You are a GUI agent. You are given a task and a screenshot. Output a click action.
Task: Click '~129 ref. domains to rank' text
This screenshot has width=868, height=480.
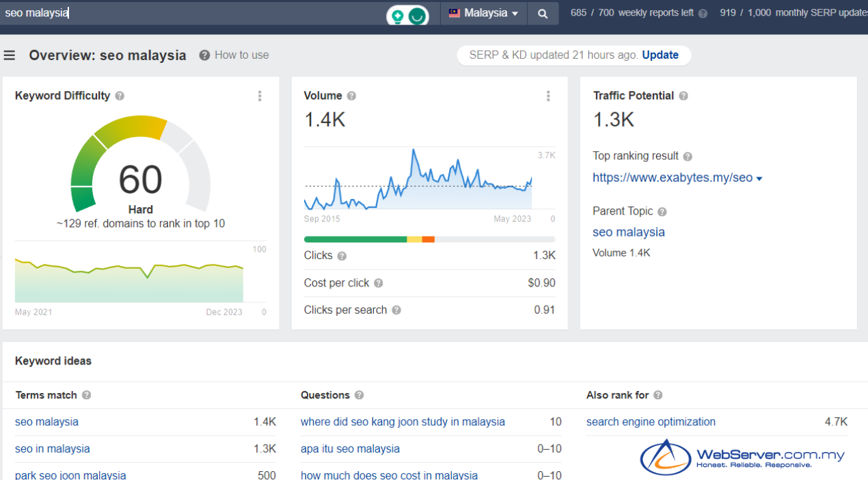pyautogui.click(x=141, y=224)
